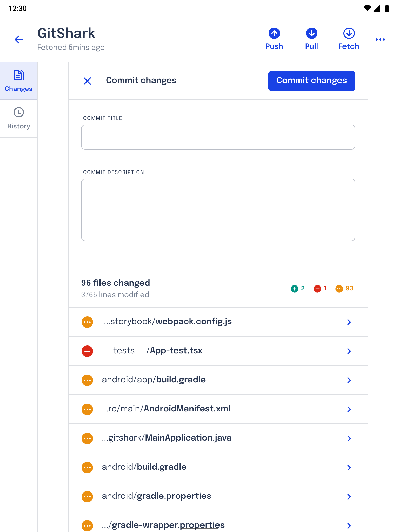Open the three-dot overflow menu
399x532 pixels.
[380, 39]
